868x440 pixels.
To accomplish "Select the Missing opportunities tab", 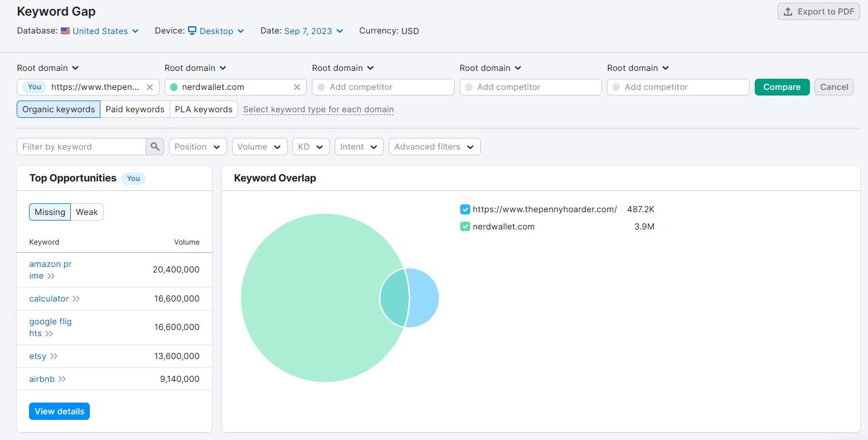I will pos(50,212).
